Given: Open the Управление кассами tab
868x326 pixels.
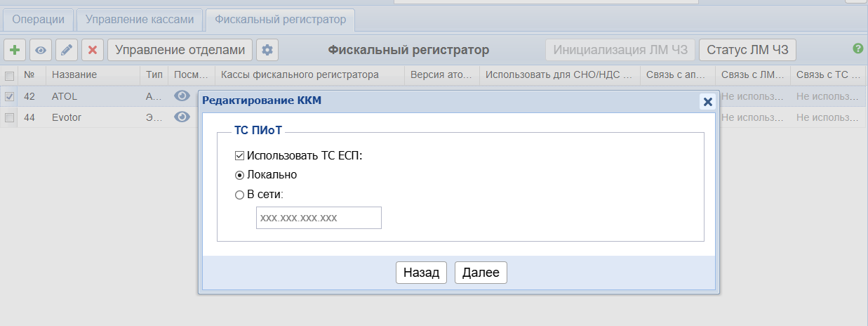Looking at the screenshot, I should coord(140,20).
